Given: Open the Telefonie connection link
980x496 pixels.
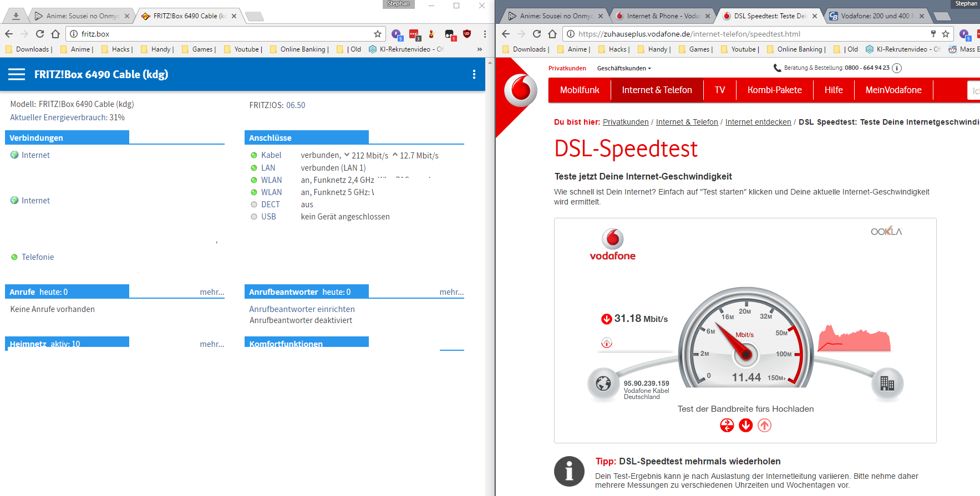Looking at the screenshot, I should 38,257.
